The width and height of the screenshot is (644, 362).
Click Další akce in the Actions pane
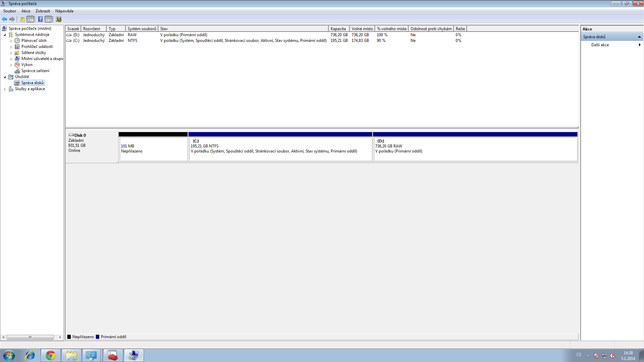point(600,45)
